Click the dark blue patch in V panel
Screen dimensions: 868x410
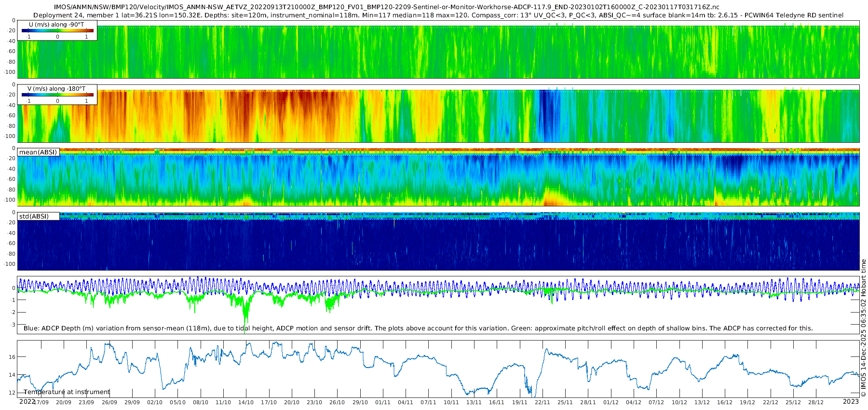pyautogui.click(x=545, y=109)
